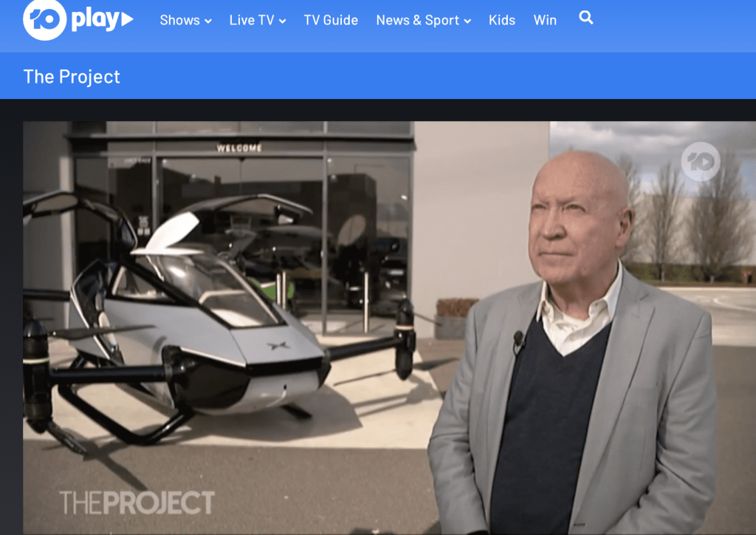Expand the News & Sport dropdown chevron
756x535 pixels.
tap(467, 21)
